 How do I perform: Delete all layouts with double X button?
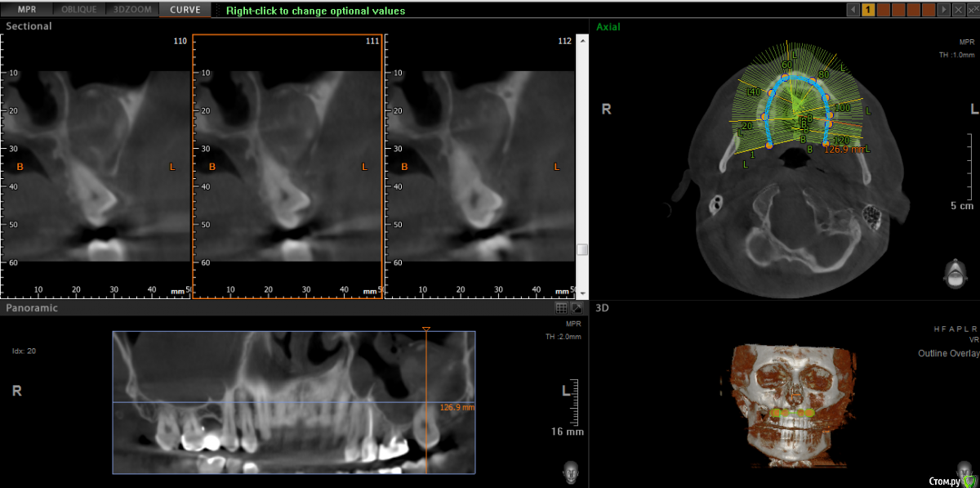(x=972, y=10)
